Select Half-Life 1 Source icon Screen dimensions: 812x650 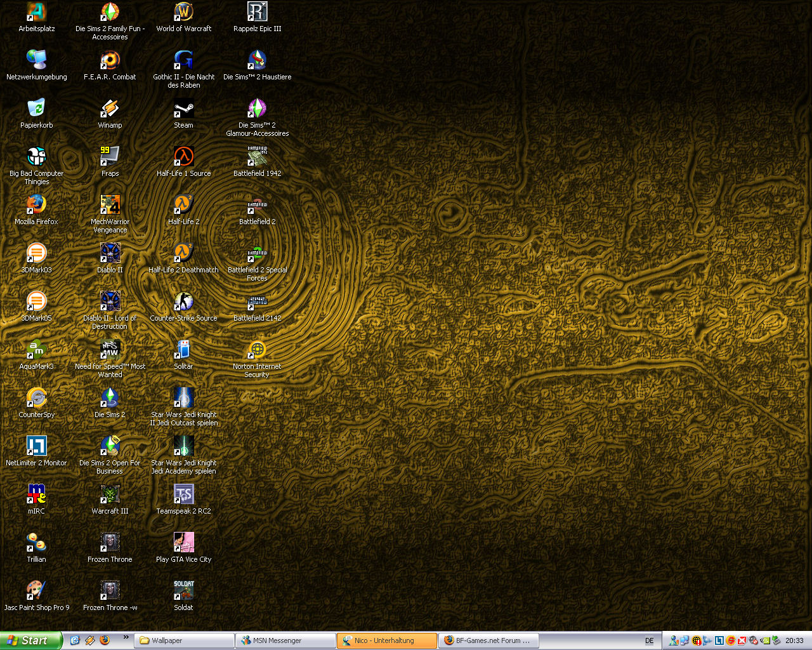point(184,162)
